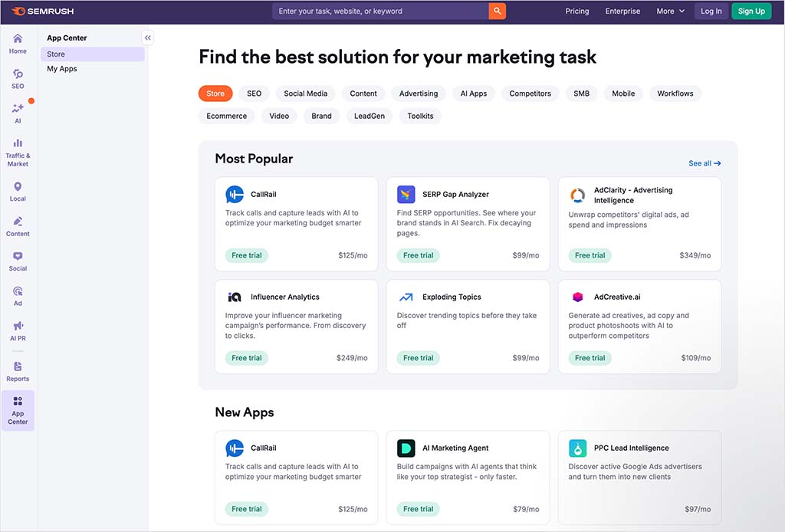The image size is (785, 532).
Task: Open the Social toolkit from the sidebar
Action: click(x=17, y=261)
